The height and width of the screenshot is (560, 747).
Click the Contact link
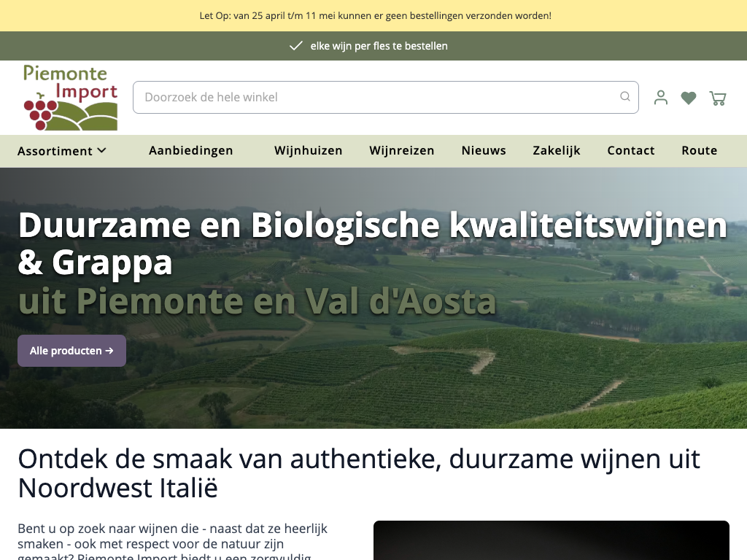pos(631,151)
